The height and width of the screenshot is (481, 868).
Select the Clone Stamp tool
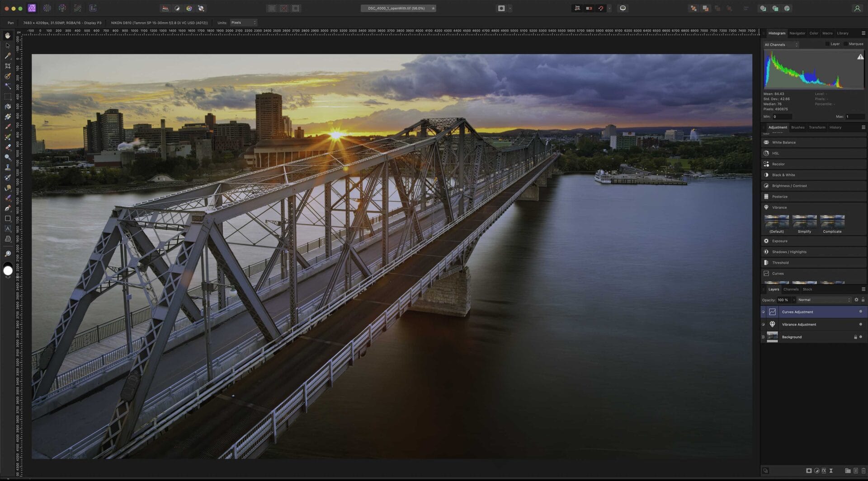click(x=8, y=167)
